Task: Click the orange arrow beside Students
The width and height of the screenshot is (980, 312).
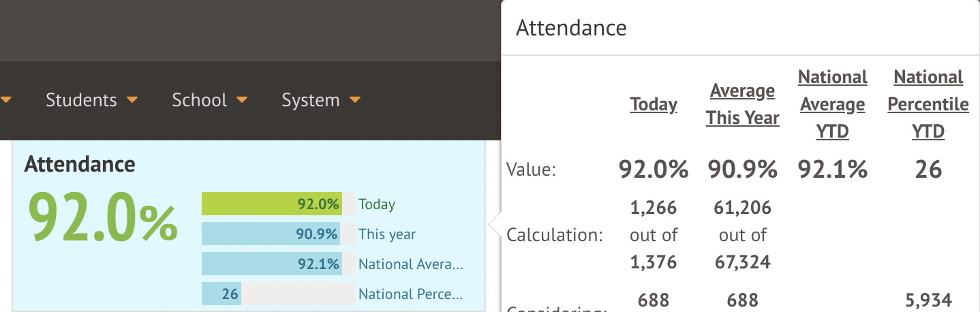Action: [x=132, y=101]
